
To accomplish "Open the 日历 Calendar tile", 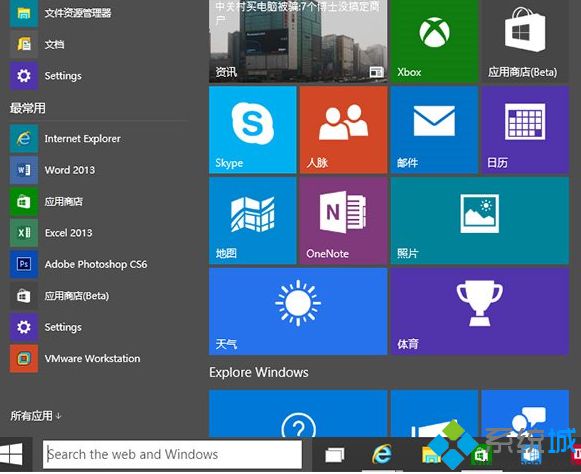I will (x=525, y=130).
